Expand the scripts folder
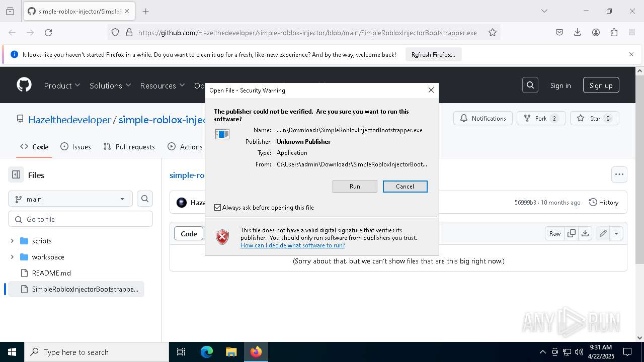Viewport: 644px width, 362px height. coord(12,241)
